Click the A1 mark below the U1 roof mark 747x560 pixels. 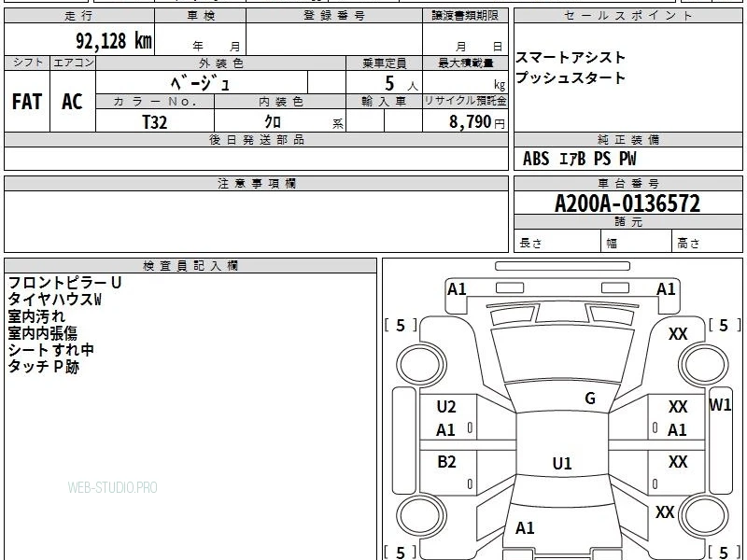(525, 527)
